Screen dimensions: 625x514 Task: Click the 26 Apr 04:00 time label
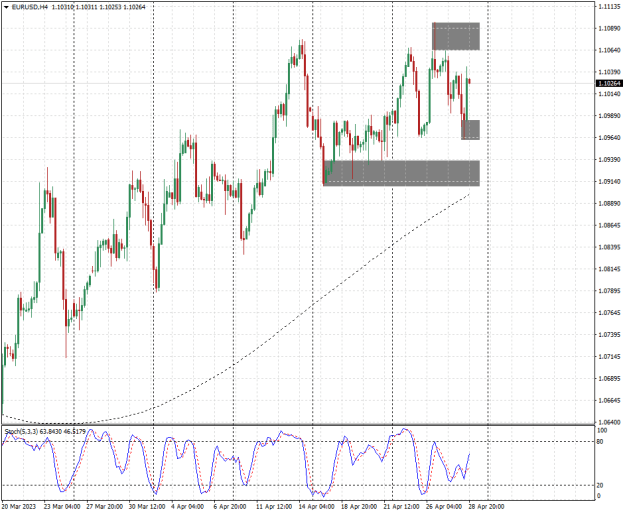click(444, 507)
